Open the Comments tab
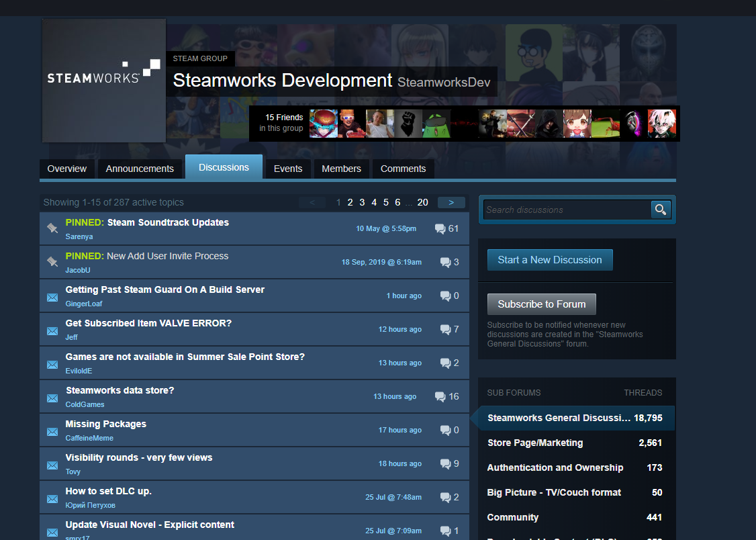Viewport: 756px width, 540px height. pyautogui.click(x=403, y=169)
